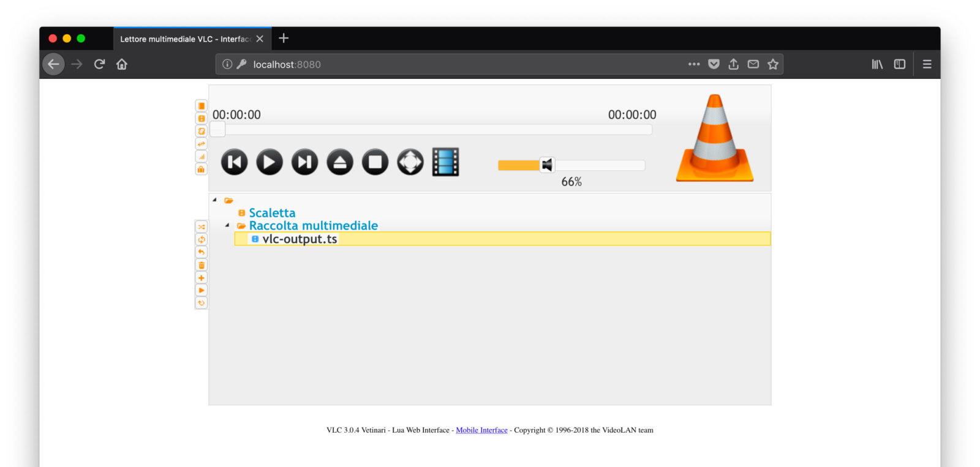Save the page to Pocket
The height and width of the screenshot is (467, 980).
point(714,64)
